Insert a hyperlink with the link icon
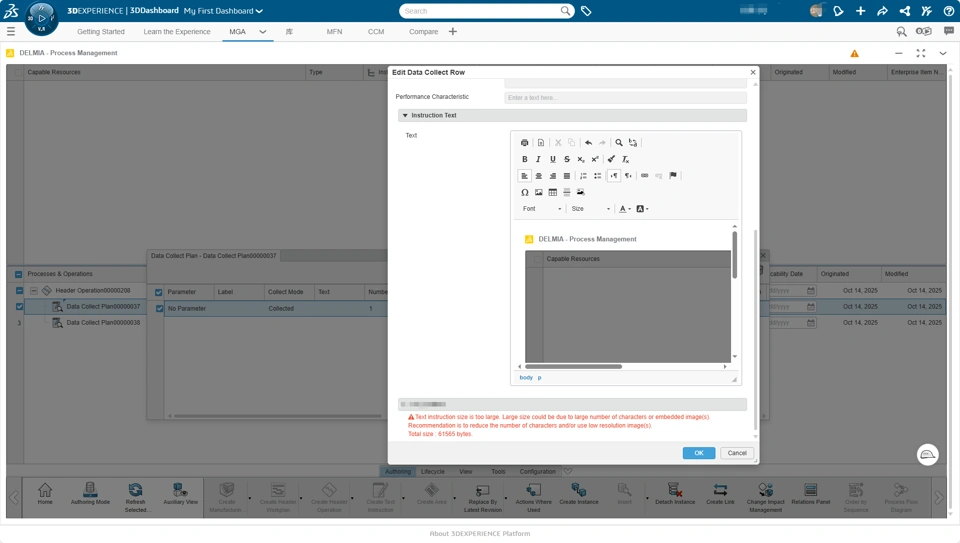This screenshot has height=543, width=960. click(x=645, y=176)
